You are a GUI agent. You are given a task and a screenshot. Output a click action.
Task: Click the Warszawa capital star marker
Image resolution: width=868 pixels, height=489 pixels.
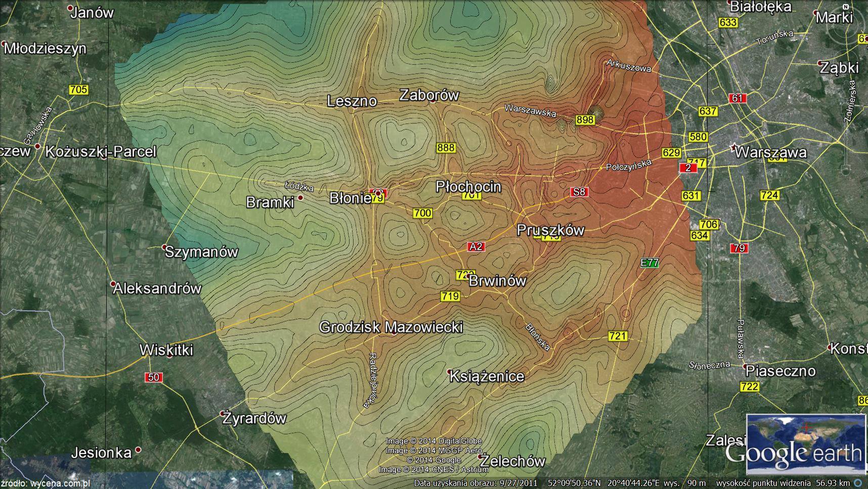point(733,147)
